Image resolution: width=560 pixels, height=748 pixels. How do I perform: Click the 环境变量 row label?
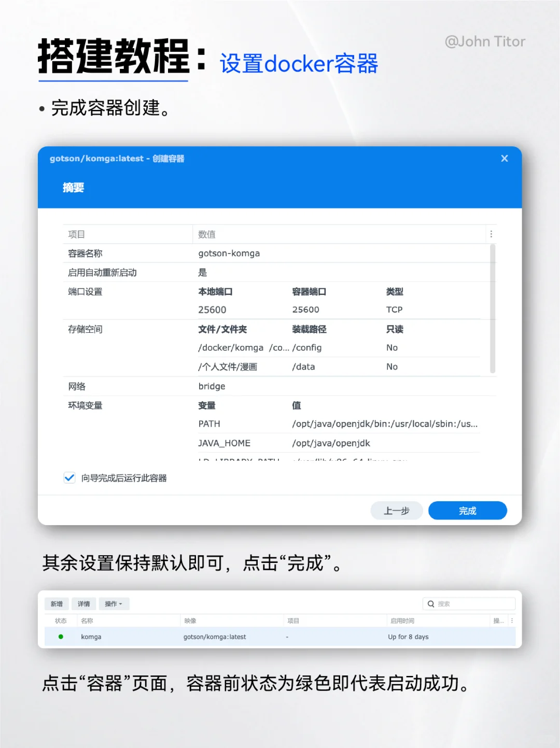(85, 405)
